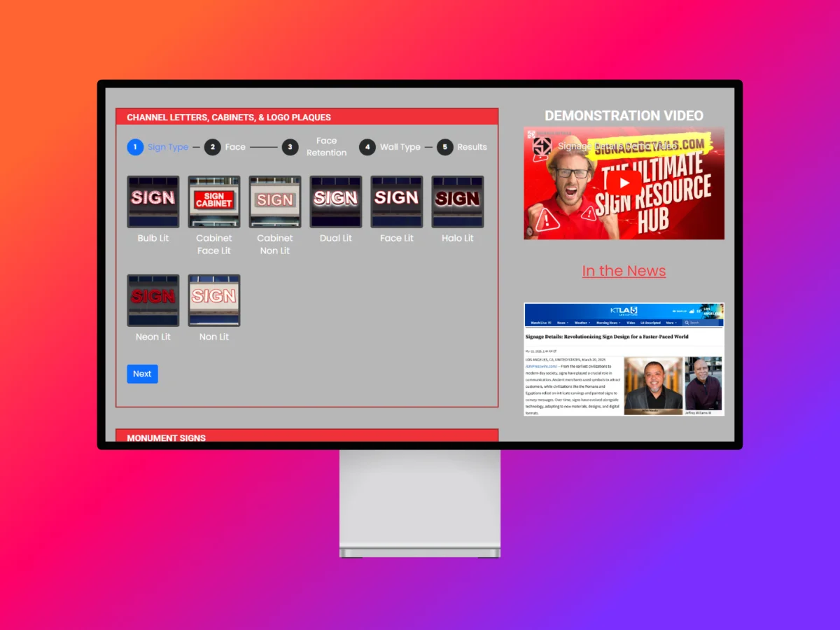840x630 pixels.
Task: Pick the Neon Lit sign image
Action: point(153,300)
